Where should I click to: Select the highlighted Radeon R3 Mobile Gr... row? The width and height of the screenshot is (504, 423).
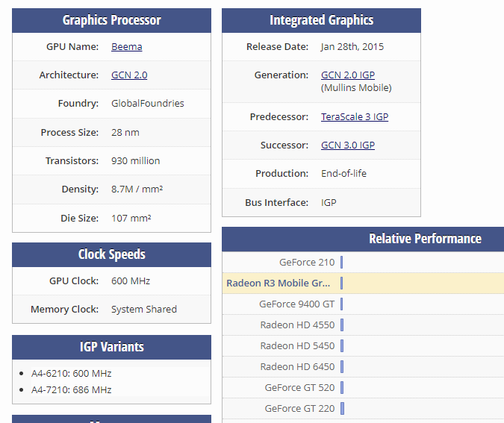363,283
